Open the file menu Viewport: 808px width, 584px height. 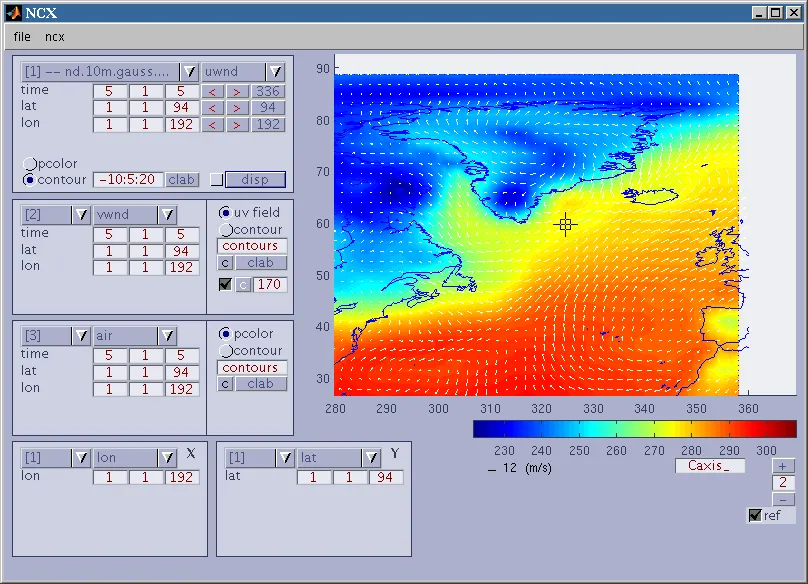point(22,36)
